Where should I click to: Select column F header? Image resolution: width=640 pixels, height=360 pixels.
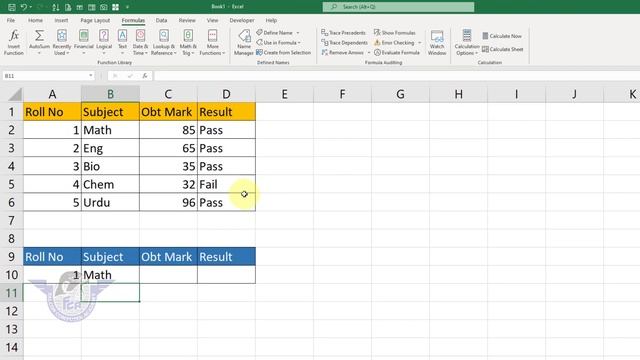coord(342,94)
